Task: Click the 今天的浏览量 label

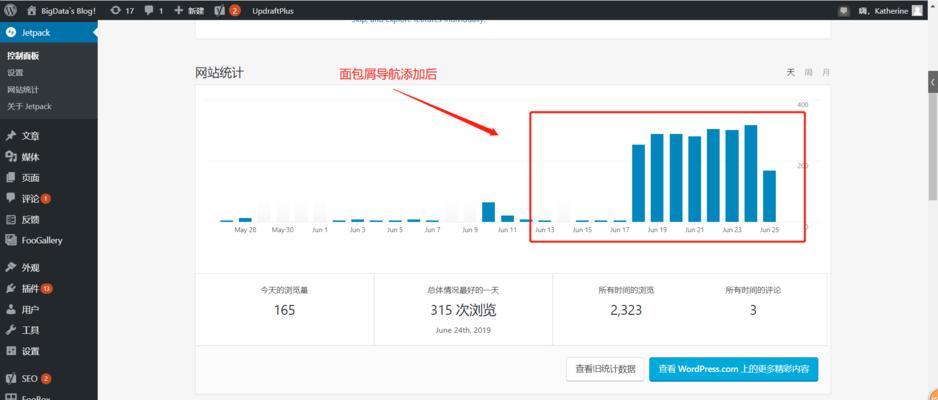Action: click(x=284, y=291)
